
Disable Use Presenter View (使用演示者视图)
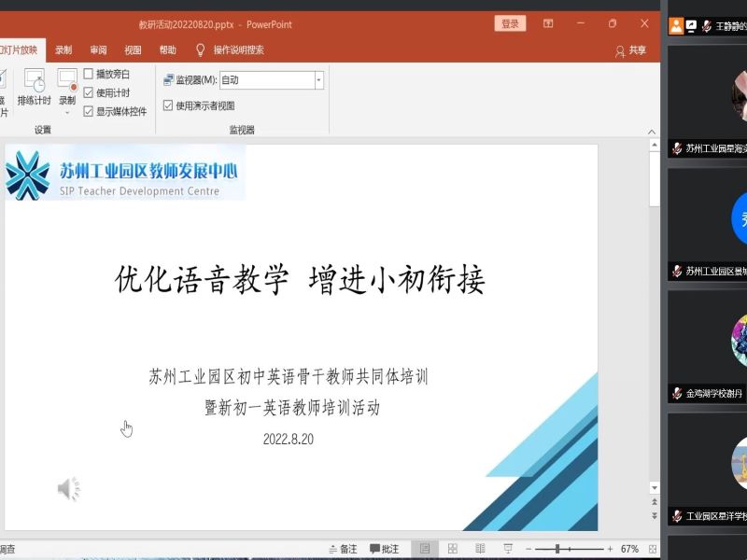tap(168, 105)
